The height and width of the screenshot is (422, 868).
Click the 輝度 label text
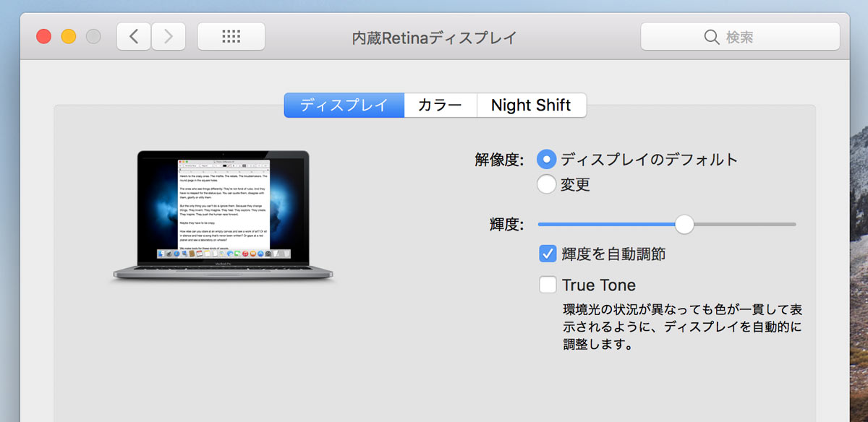[507, 224]
